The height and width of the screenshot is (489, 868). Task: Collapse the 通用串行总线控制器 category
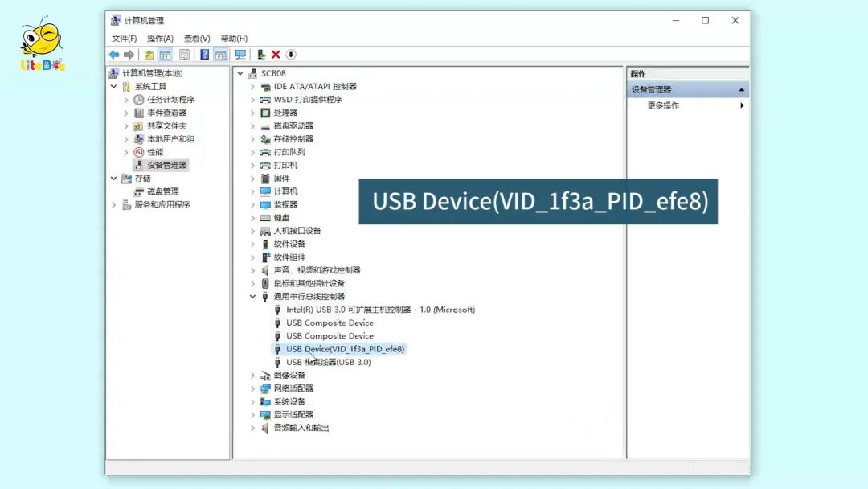tap(252, 297)
